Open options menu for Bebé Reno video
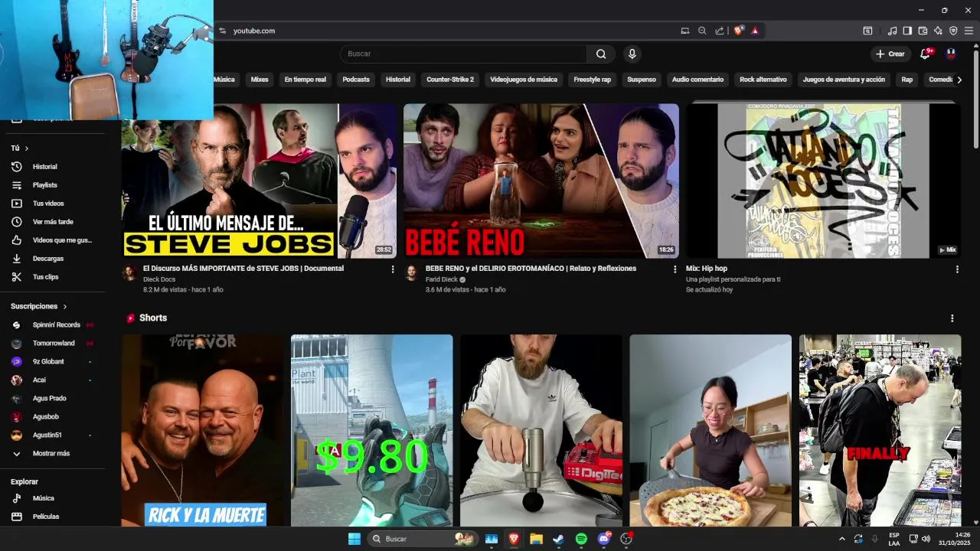The height and width of the screenshot is (551, 980). [675, 269]
